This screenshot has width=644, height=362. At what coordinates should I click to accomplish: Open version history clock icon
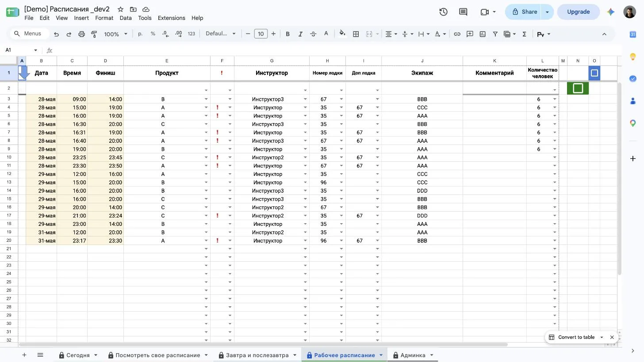click(x=443, y=12)
